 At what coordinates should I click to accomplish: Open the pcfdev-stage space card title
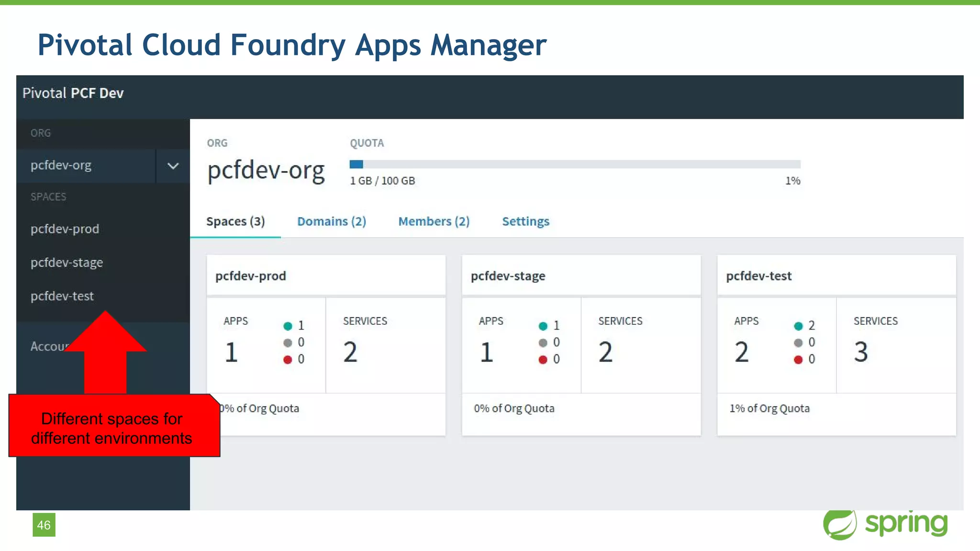click(x=508, y=276)
